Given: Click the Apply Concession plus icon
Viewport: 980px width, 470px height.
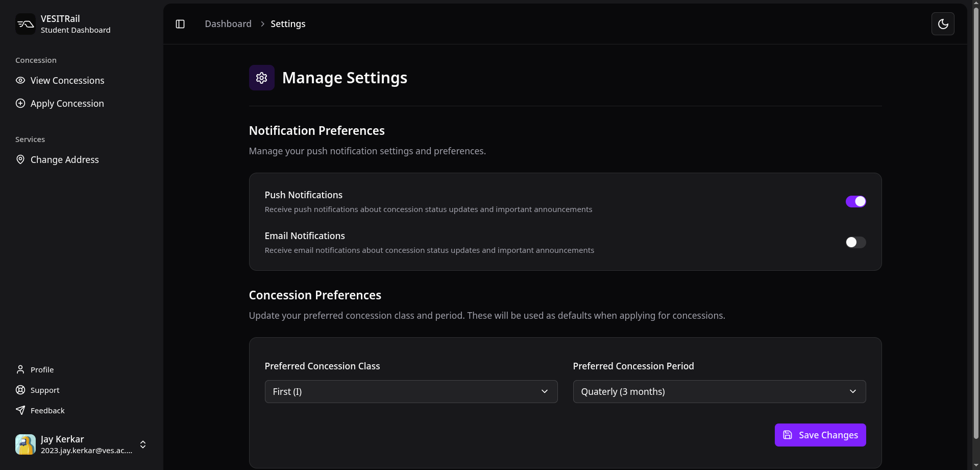Looking at the screenshot, I should 20,103.
